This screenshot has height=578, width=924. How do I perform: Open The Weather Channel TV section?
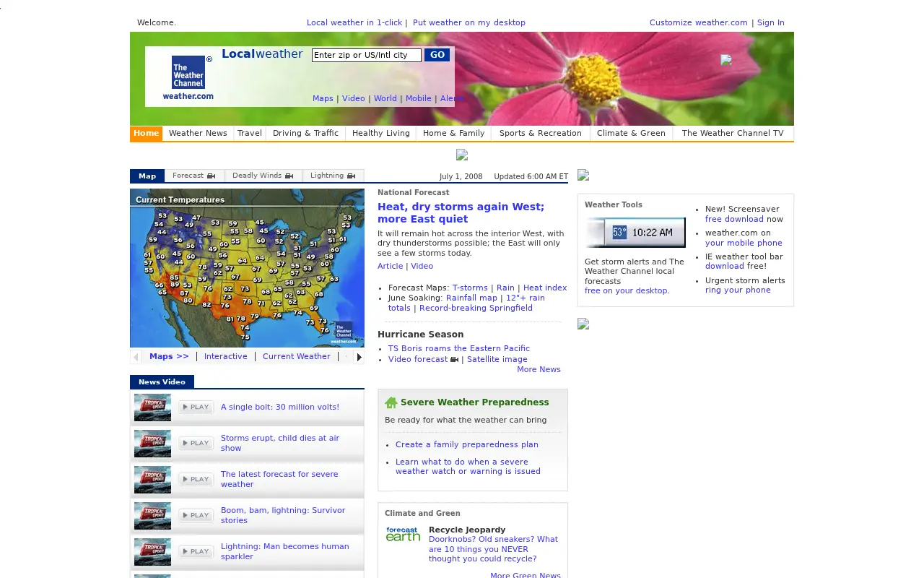733,133
